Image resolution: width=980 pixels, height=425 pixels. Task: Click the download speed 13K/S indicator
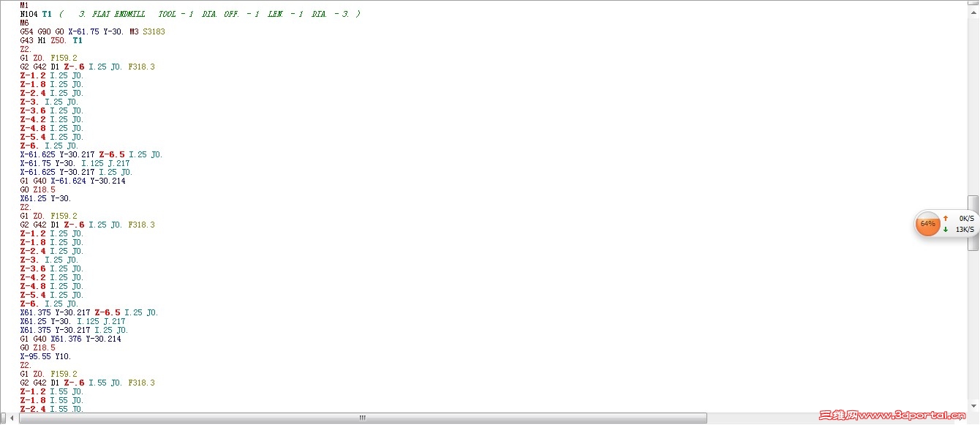pyautogui.click(x=958, y=229)
